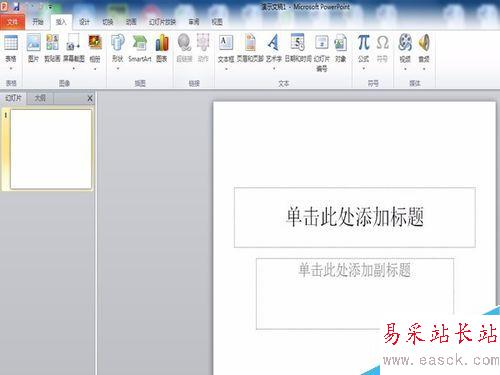Expand the 形状 shapes dropdown arrow
500x375 pixels.
[118, 69]
